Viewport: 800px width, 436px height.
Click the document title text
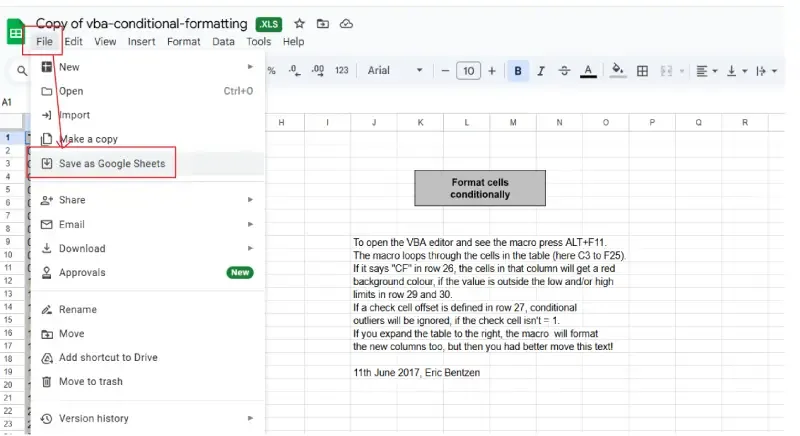141,23
